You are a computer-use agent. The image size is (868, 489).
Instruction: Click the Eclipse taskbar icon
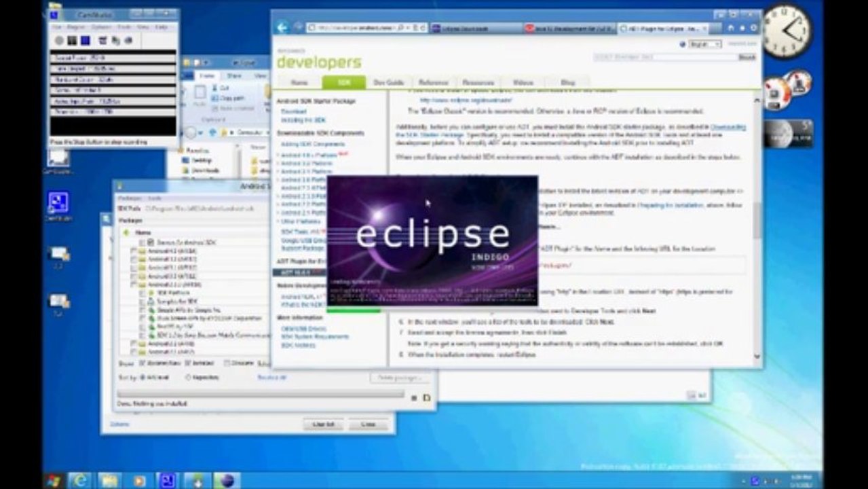[x=227, y=481]
